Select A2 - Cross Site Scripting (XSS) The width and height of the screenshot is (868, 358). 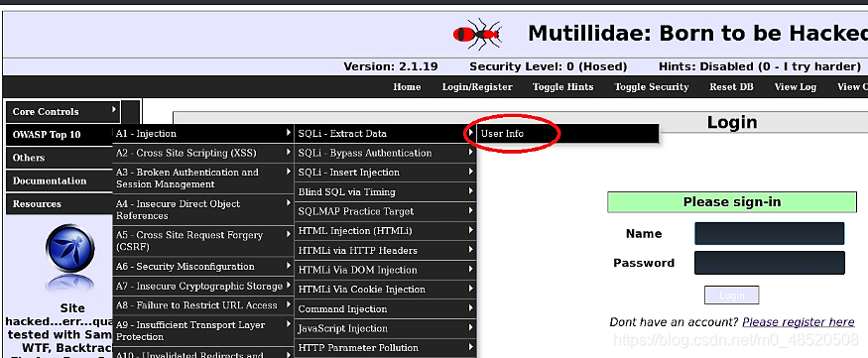(203, 153)
